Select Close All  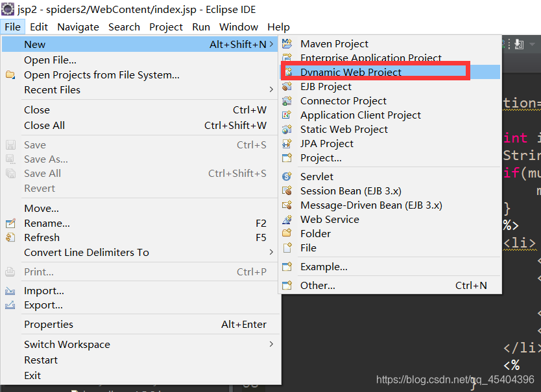[x=141, y=125]
